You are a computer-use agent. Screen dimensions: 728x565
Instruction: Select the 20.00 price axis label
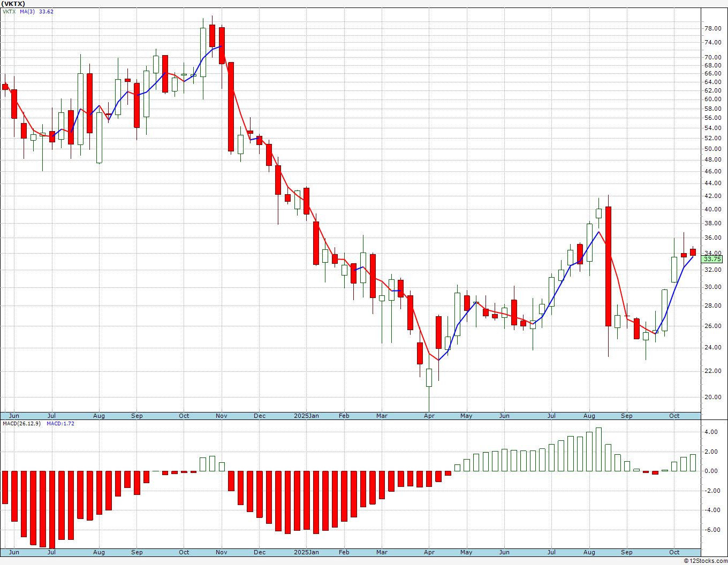point(712,397)
